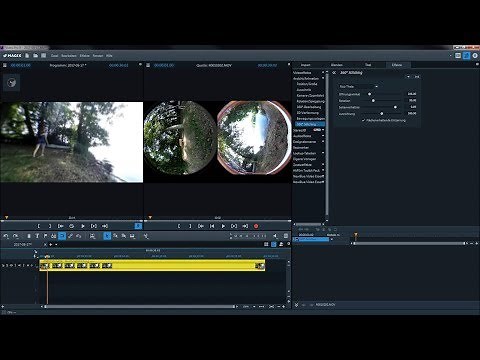Select the Kamera-/Zoomfahrt effect entry
Viewport: 480px width, 360px height.
click(x=310, y=95)
